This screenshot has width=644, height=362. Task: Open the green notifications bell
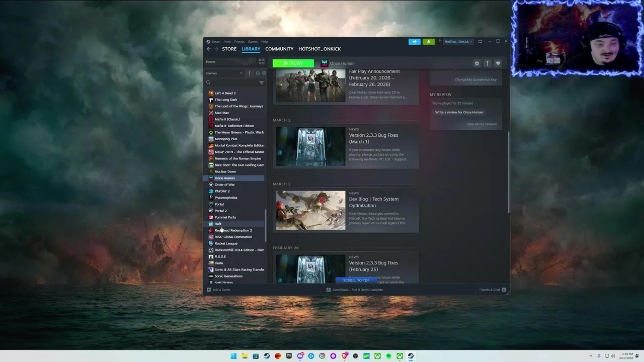pos(429,42)
